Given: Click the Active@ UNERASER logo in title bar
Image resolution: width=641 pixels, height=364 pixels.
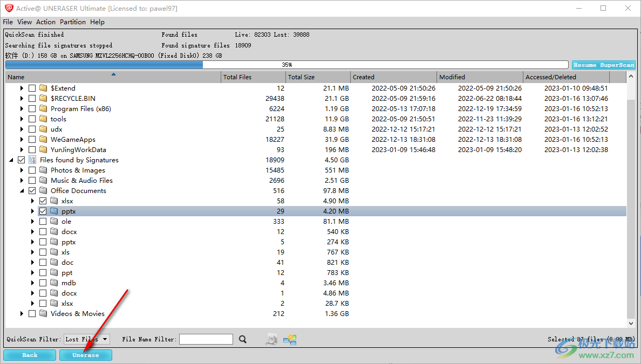Looking at the screenshot, I should tap(9, 8).
